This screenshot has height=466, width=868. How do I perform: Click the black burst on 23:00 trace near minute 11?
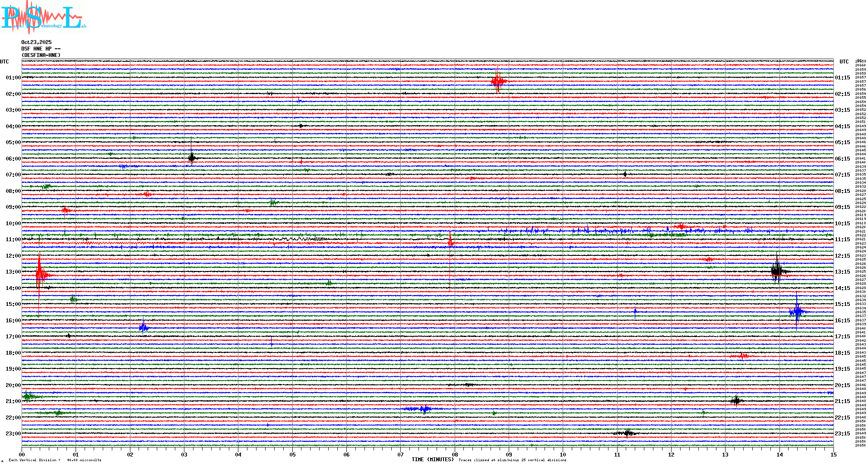(627, 433)
